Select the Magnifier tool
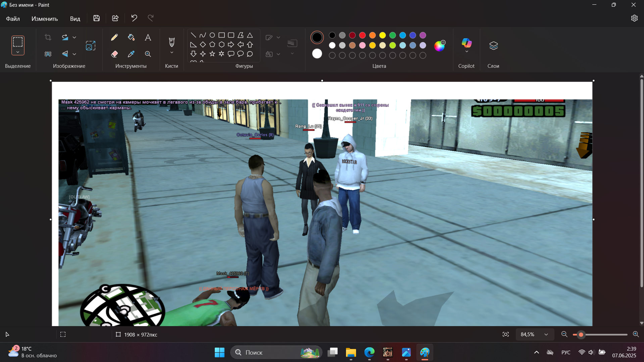644x362 pixels. coord(148,54)
